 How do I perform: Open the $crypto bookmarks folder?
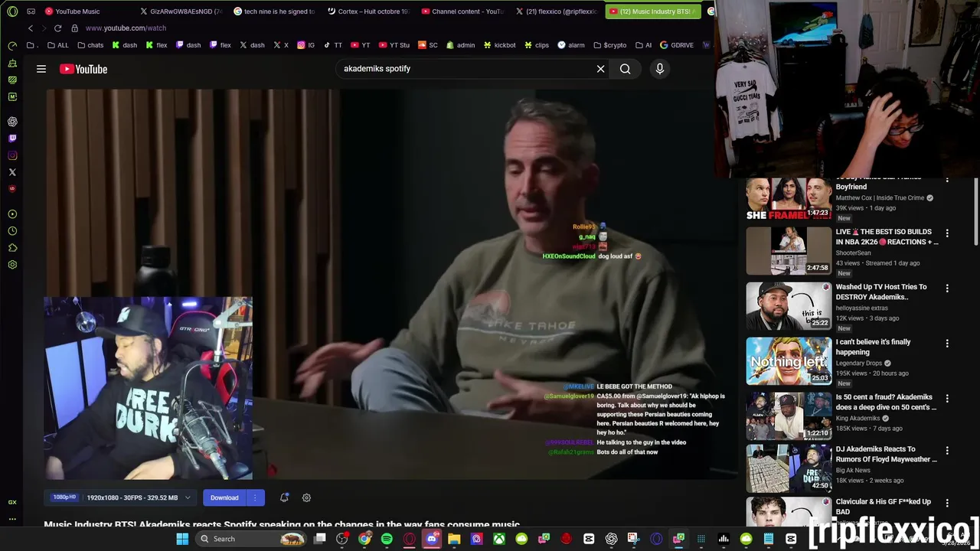tap(610, 45)
